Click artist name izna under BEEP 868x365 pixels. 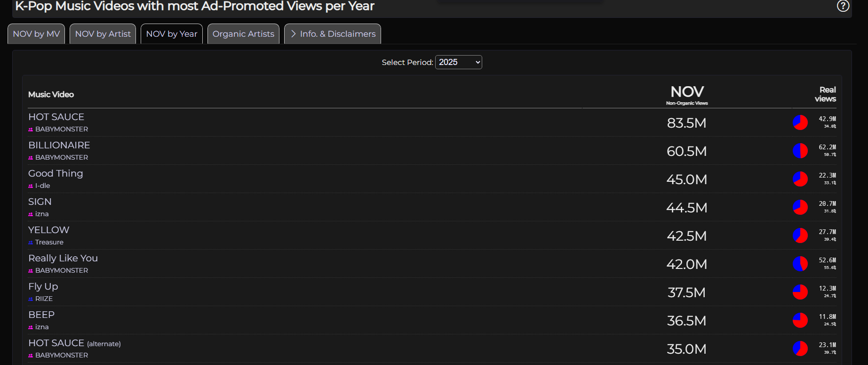click(42, 327)
